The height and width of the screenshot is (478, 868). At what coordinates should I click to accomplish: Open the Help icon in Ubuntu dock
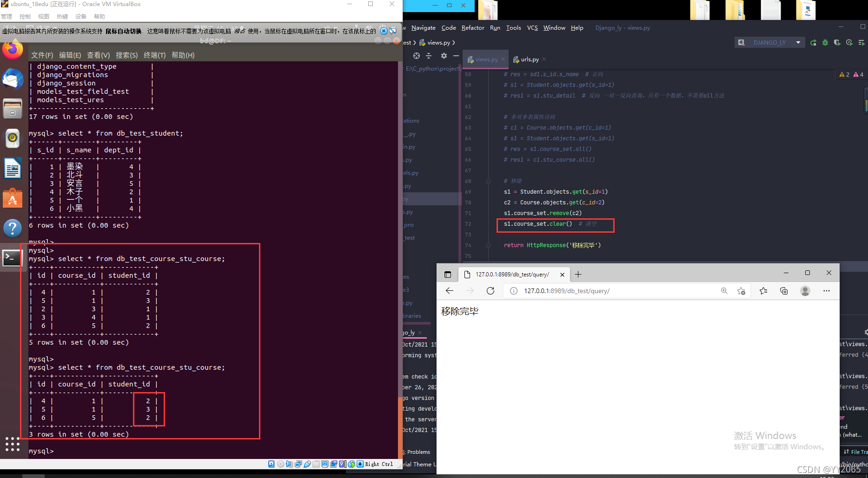click(13, 228)
